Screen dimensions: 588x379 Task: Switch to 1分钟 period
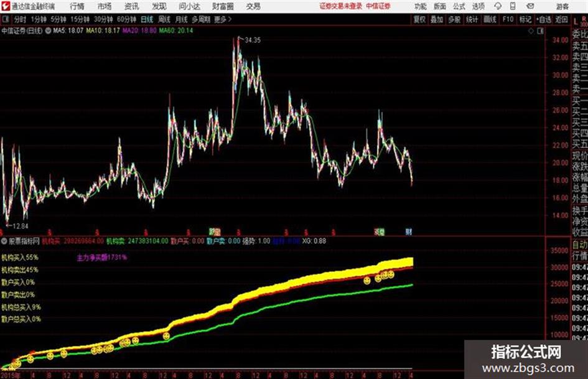click(x=39, y=19)
